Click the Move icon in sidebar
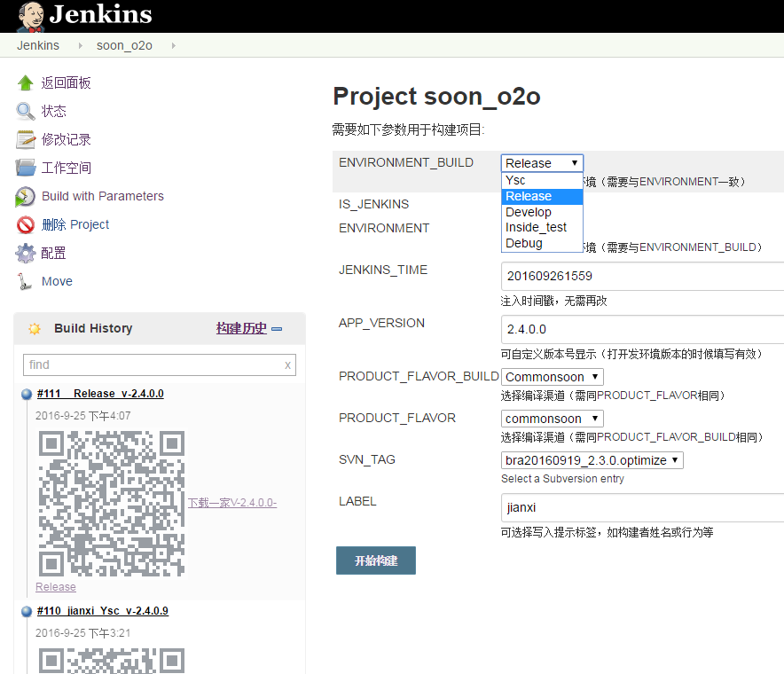 pyautogui.click(x=24, y=281)
